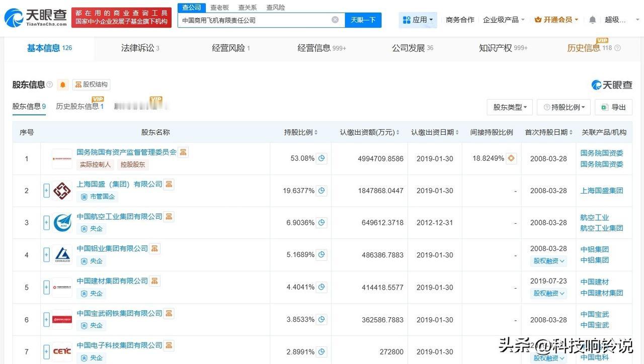Sort by 首次持股日期 column
Screen dimensions: 644x364
tap(549, 132)
